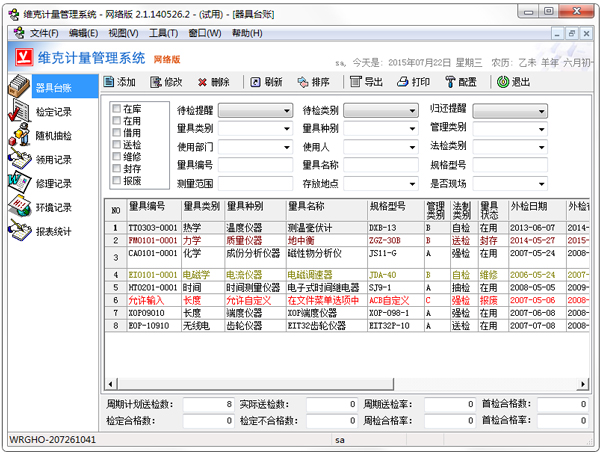Open the 编辑(E) menu

point(84,33)
